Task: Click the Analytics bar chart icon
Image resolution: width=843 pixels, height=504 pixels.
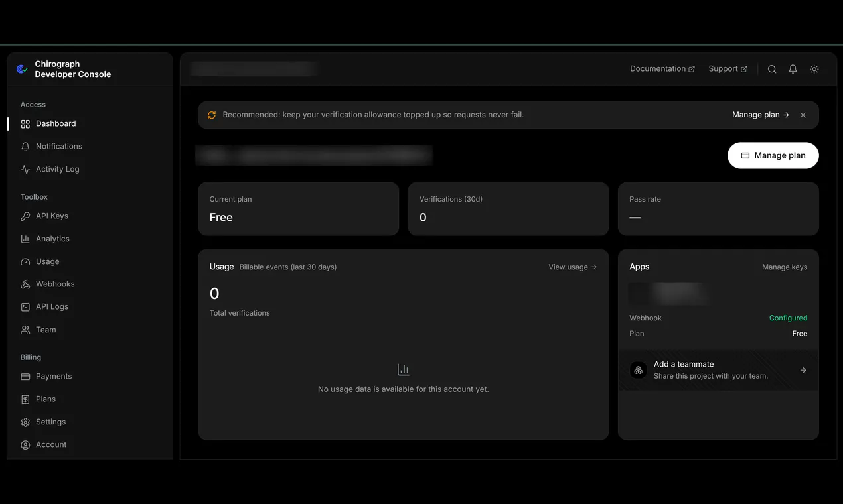Action: tap(25, 239)
